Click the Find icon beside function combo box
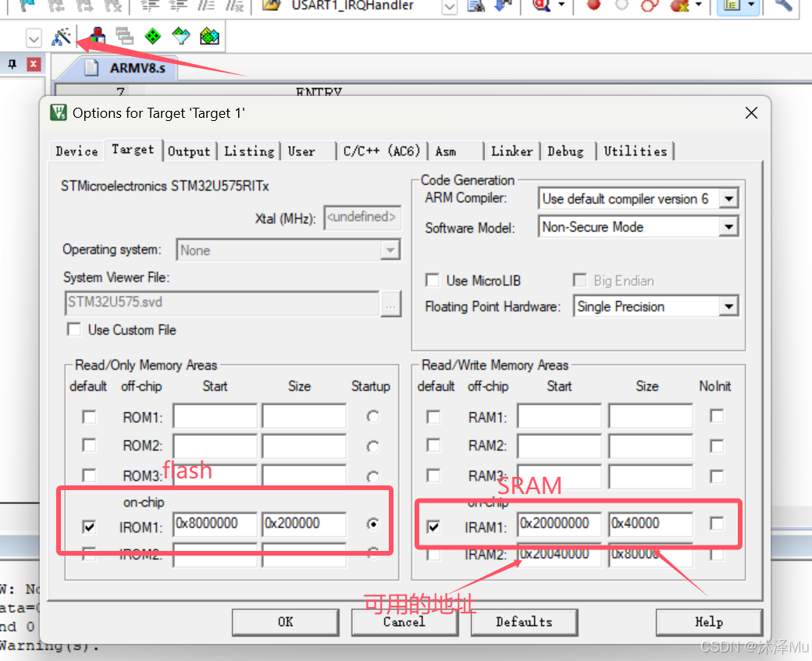Image resolution: width=812 pixels, height=661 pixels. coord(475,5)
